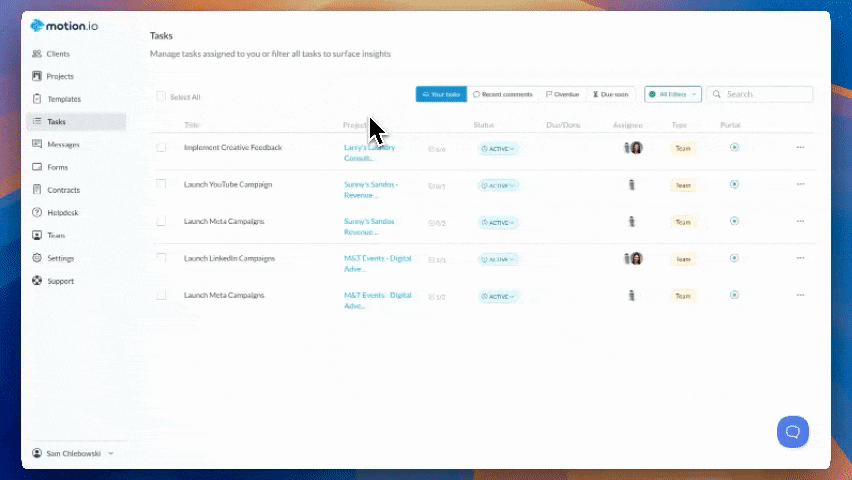Open more options for Launch LinkedIn Campaigns
The width and height of the screenshot is (852, 480).
[x=800, y=258]
